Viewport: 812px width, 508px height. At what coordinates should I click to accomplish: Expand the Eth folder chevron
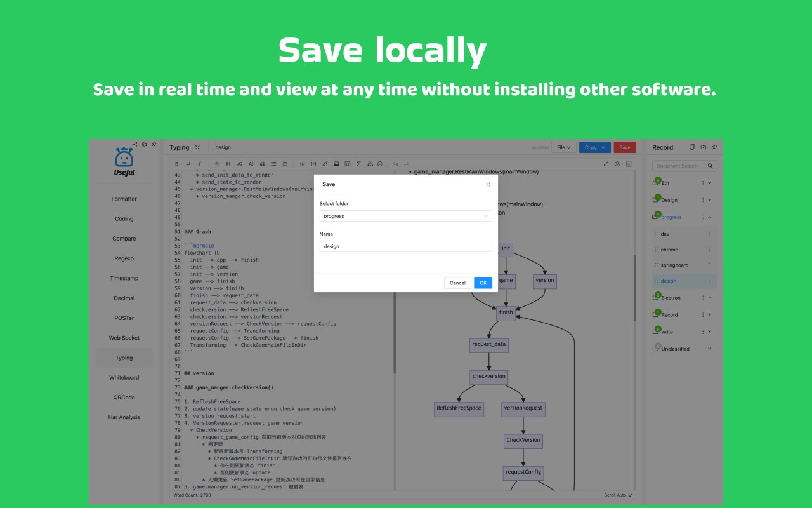point(710,183)
